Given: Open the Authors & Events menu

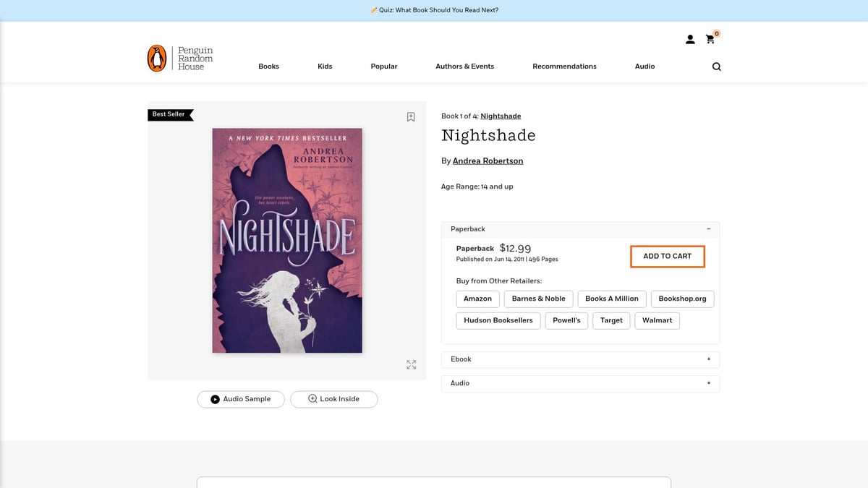Looking at the screenshot, I should pyautogui.click(x=465, y=67).
